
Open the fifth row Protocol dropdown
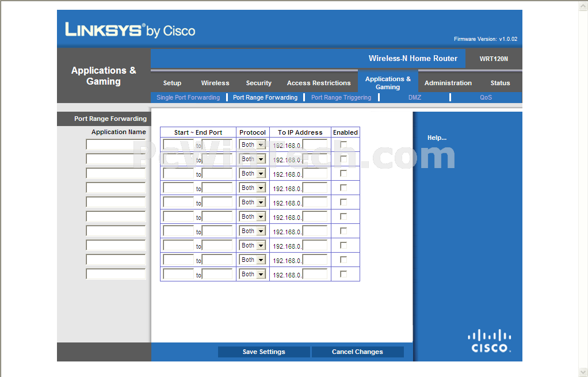click(x=253, y=202)
